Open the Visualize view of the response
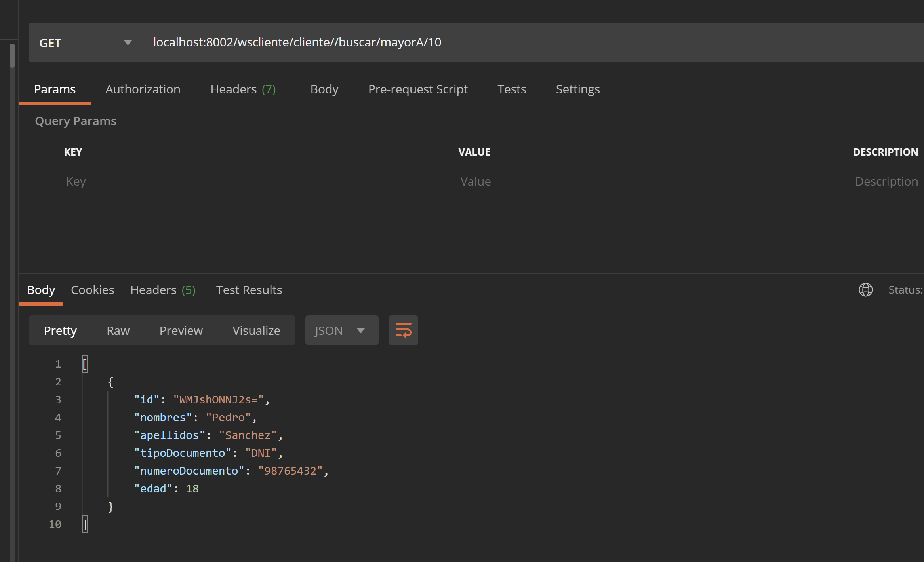 tap(256, 330)
